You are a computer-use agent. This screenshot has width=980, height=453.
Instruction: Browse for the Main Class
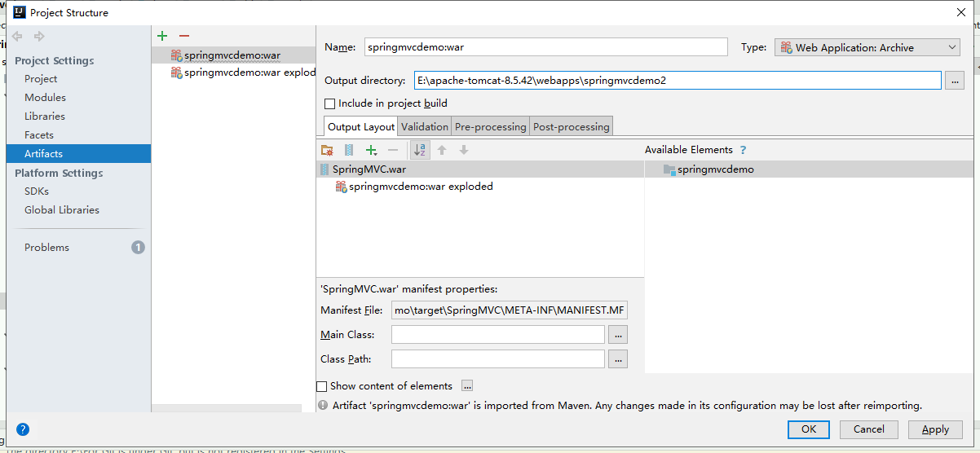coord(618,335)
